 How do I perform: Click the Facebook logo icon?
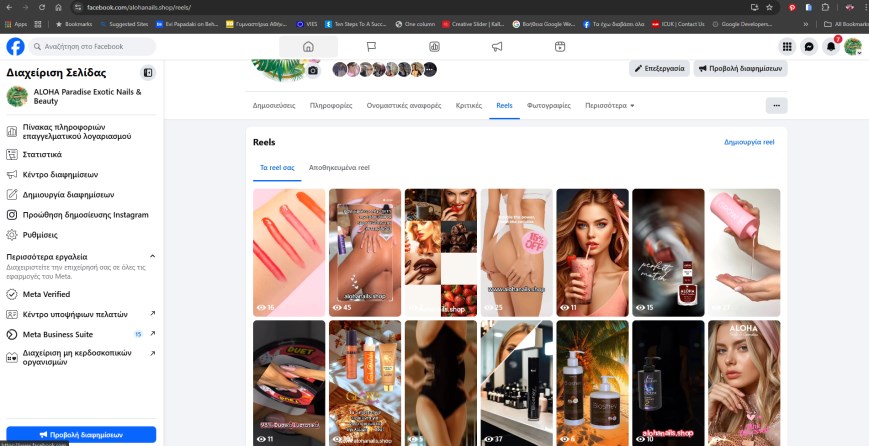[16, 47]
